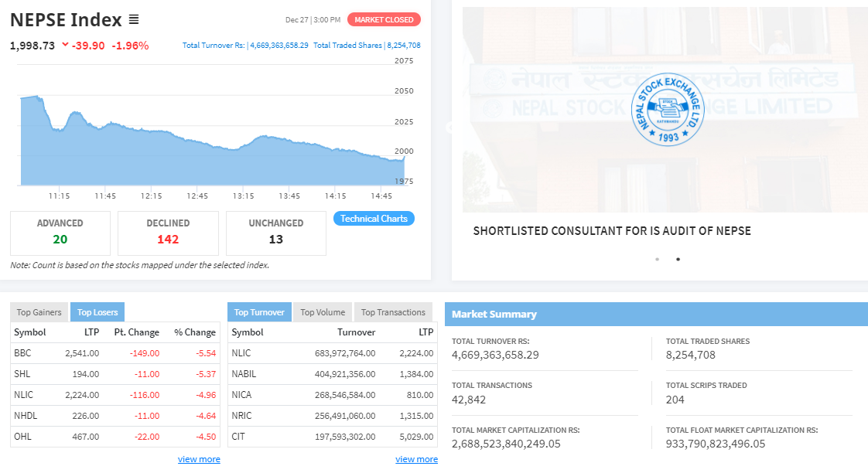Click OHL's LTP value 467.00
The image size is (868, 473).
pyautogui.click(x=86, y=437)
